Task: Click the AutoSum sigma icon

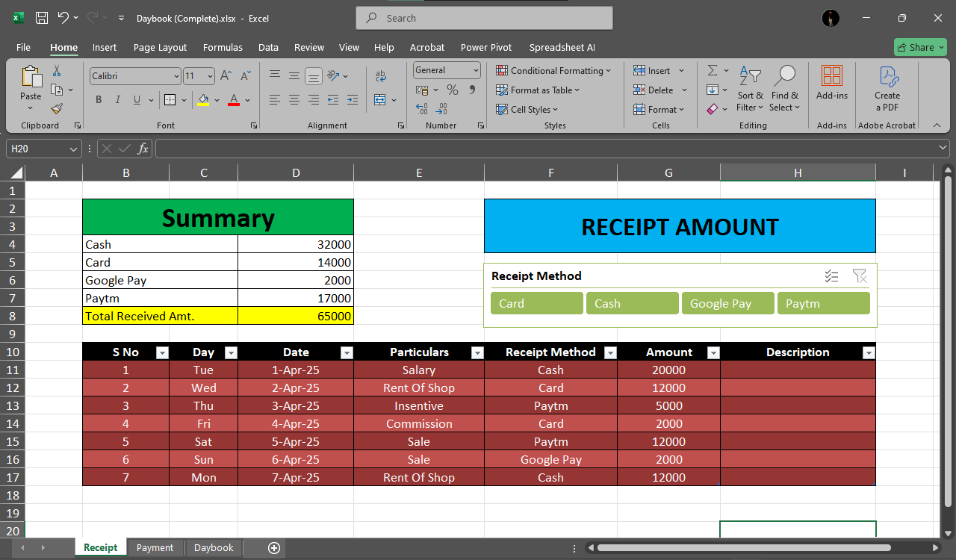Action: click(713, 70)
